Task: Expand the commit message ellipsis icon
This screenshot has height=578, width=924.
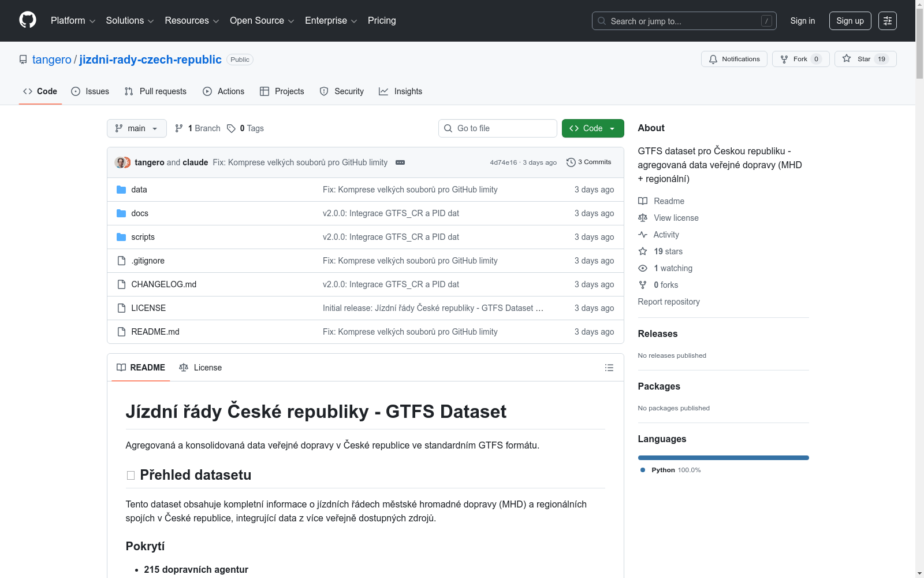Action: pos(400,162)
